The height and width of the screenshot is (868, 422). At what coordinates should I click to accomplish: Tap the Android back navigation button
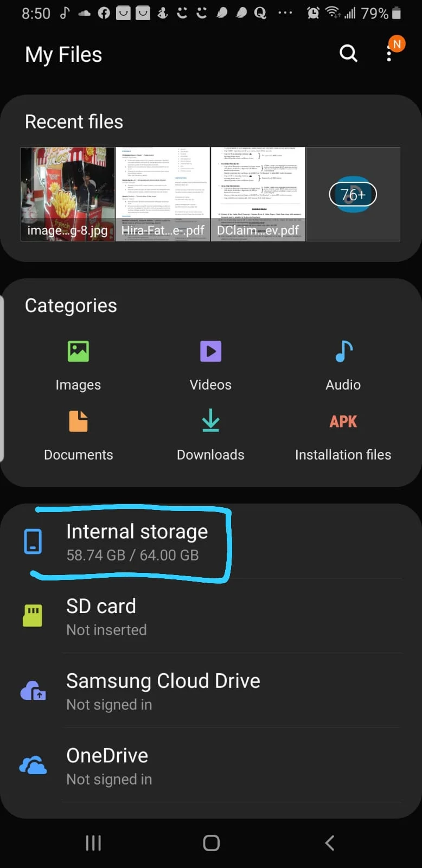329,843
